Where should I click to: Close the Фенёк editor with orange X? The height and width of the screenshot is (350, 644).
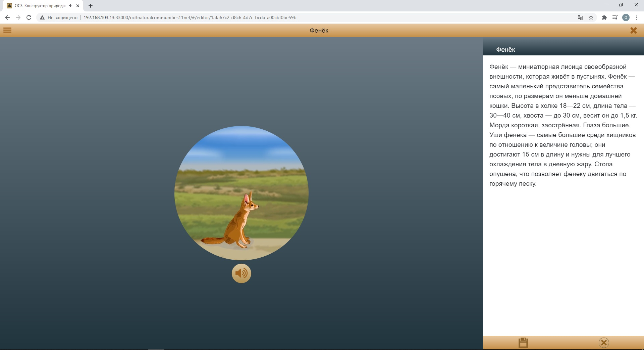click(x=633, y=31)
